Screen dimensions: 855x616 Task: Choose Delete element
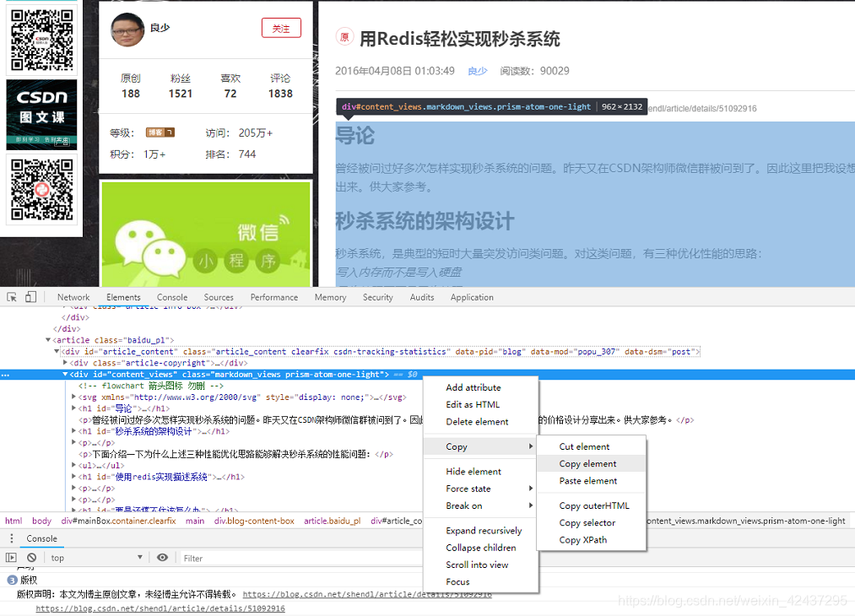tap(480, 422)
